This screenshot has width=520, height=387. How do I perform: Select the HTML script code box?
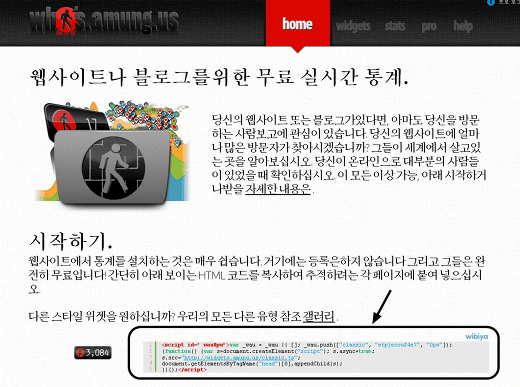pyautogui.click(x=316, y=357)
